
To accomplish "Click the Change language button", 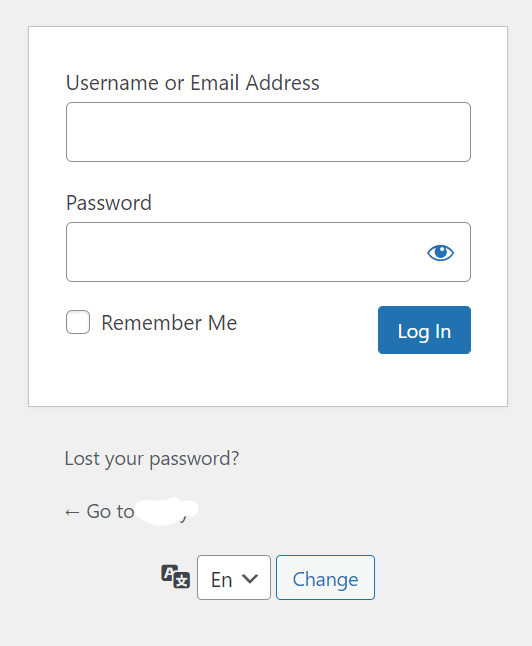I will pyautogui.click(x=325, y=577).
